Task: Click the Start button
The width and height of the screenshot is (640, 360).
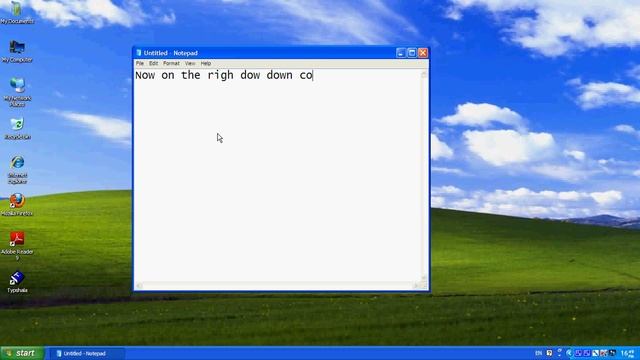Action: [x=22, y=353]
